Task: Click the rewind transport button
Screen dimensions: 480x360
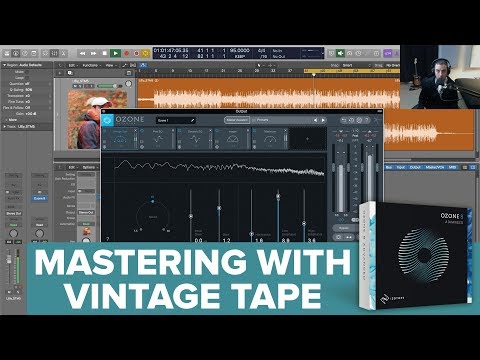Action: [82, 53]
